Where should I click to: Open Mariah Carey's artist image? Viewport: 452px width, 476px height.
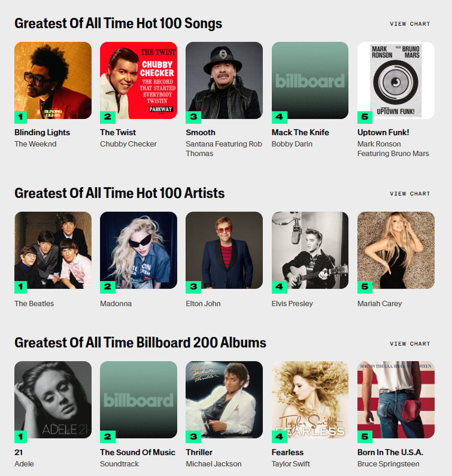[x=396, y=250]
